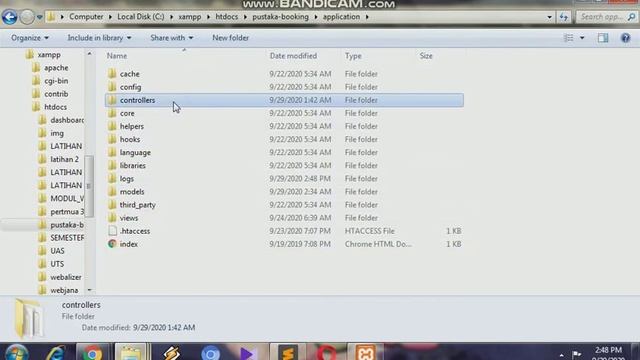The image size is (640, 360).
Task: Open more view options dropdown arrow
Action: pos(582,38)
